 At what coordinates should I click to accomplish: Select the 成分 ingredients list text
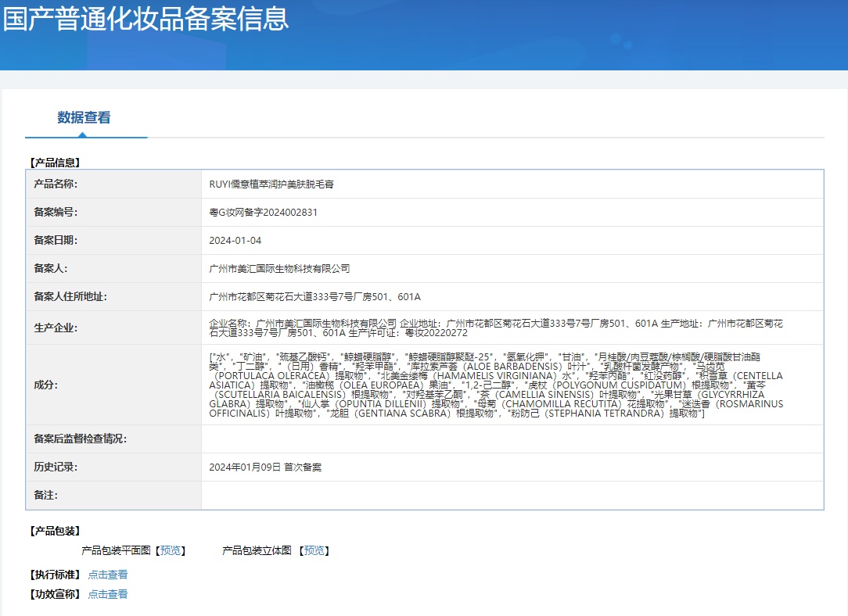[496, 385]
